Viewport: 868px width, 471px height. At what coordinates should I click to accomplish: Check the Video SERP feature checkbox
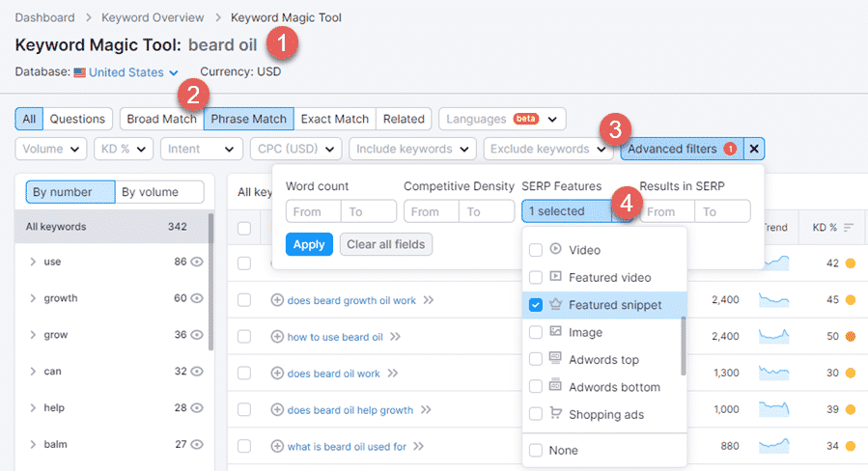(536, 250)
